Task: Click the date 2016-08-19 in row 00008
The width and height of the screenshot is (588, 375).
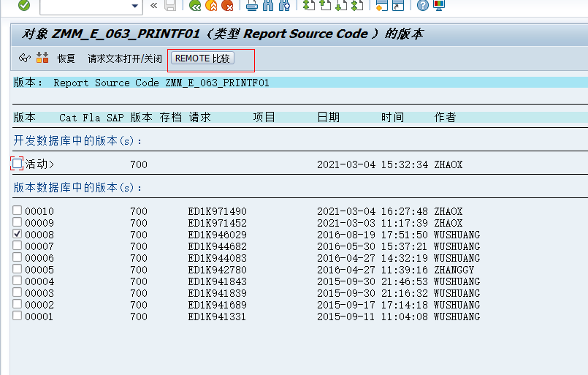Action: tap(346, 235)
